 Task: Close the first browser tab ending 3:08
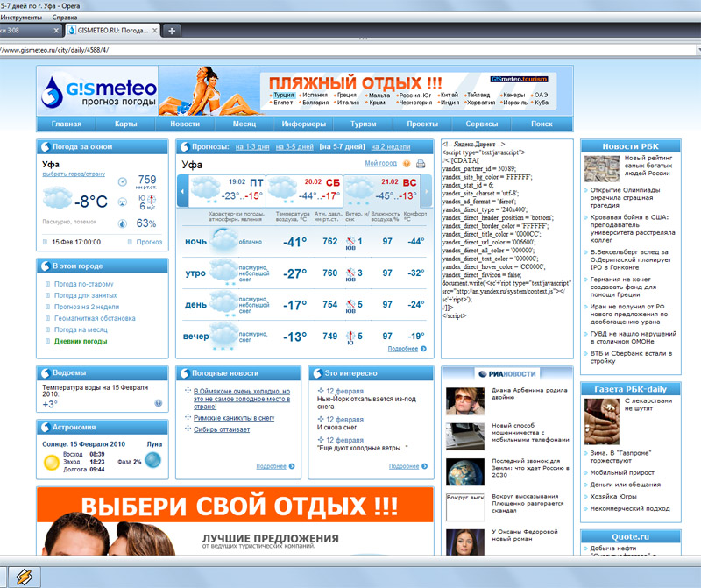56,31
